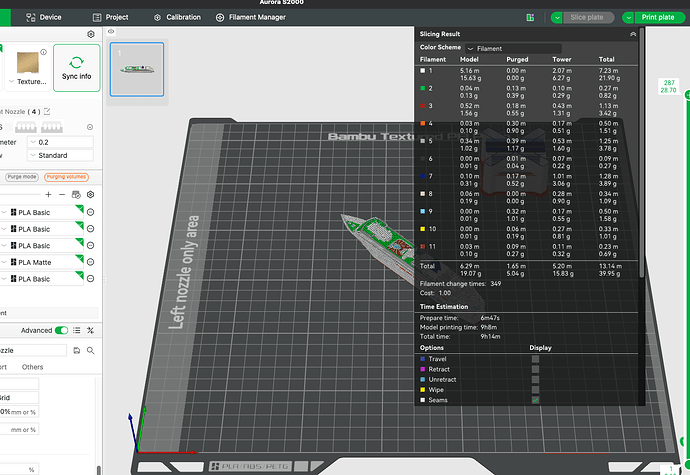Click the filament sync-list icon beside minus
Screen dimensions: 690x475
point(76,195)
